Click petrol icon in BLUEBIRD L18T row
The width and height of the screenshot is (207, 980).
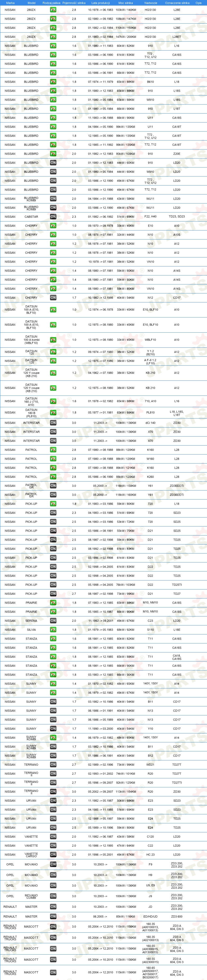53,109
